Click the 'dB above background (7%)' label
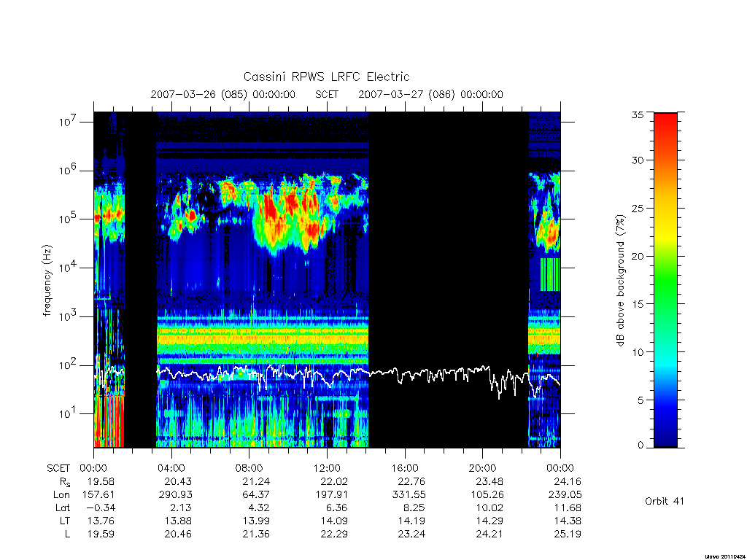The height and width of the screenshot is (560, 747). [x=620, y=280]
